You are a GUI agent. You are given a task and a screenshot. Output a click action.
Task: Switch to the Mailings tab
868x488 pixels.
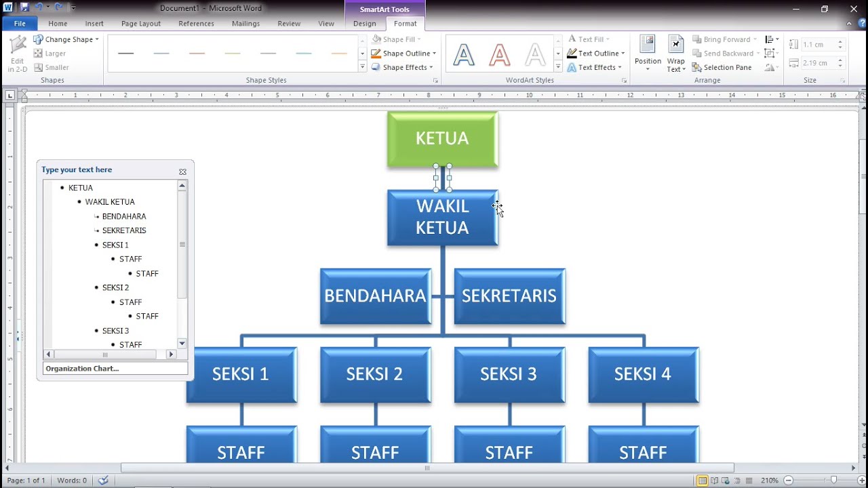coord(245,24)
